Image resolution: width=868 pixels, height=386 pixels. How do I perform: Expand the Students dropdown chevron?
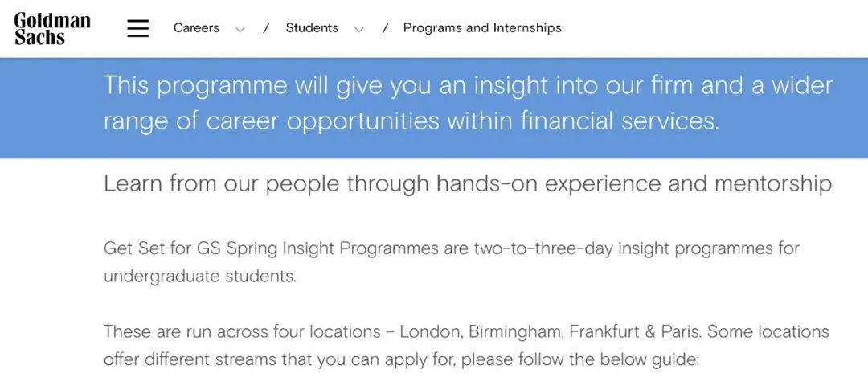click(359, 29)
